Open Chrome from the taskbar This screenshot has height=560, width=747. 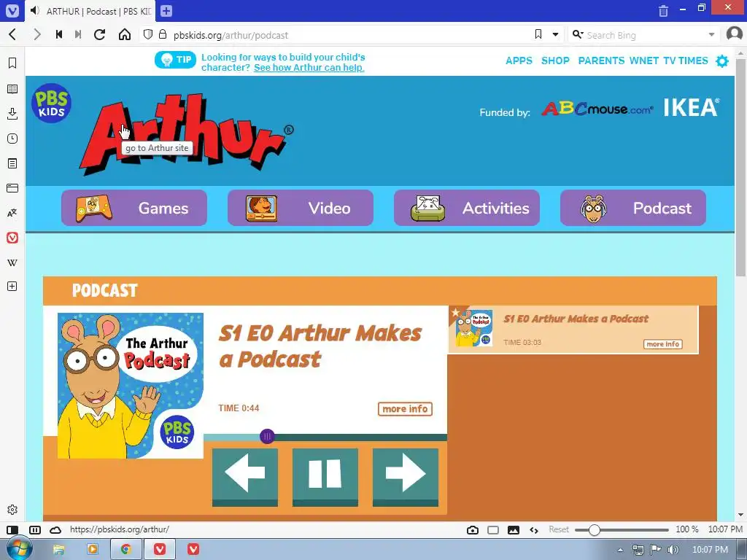(x=125, y=549)
